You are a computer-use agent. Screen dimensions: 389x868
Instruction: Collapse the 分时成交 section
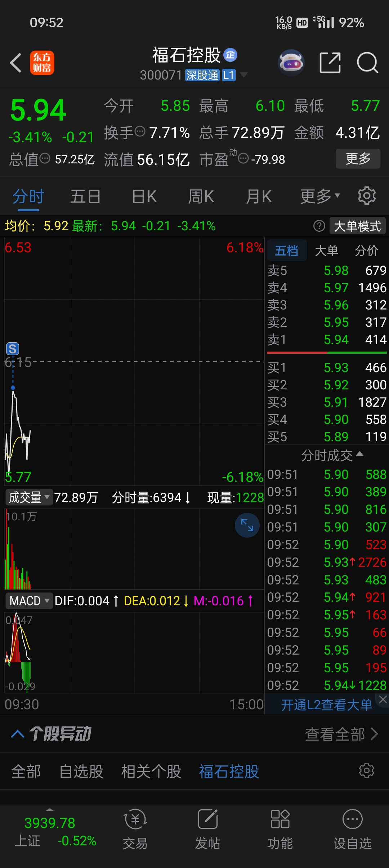(x=332, y=455)
